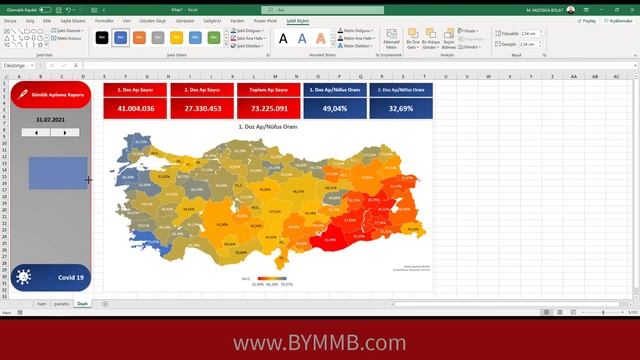Add a new sheet with plus icon

[105, 304]
